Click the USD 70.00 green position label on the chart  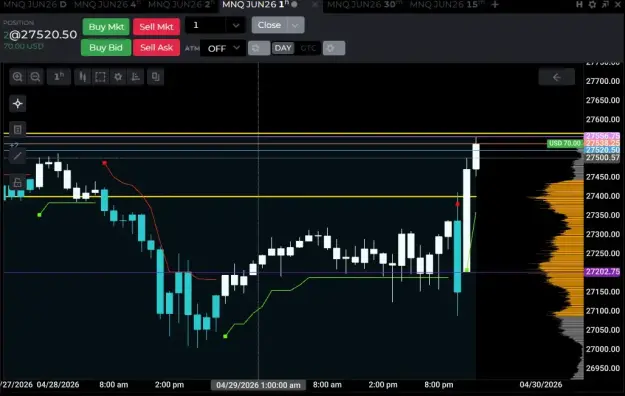(x=564, y=143)
